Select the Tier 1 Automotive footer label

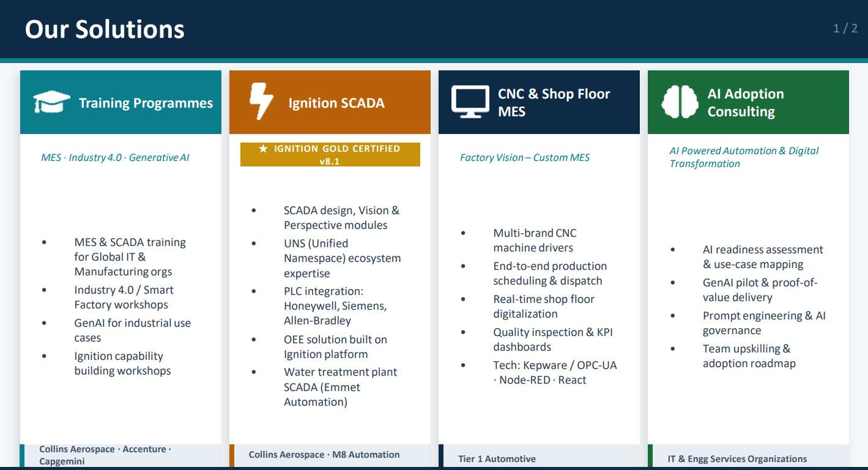pos(497,458)
